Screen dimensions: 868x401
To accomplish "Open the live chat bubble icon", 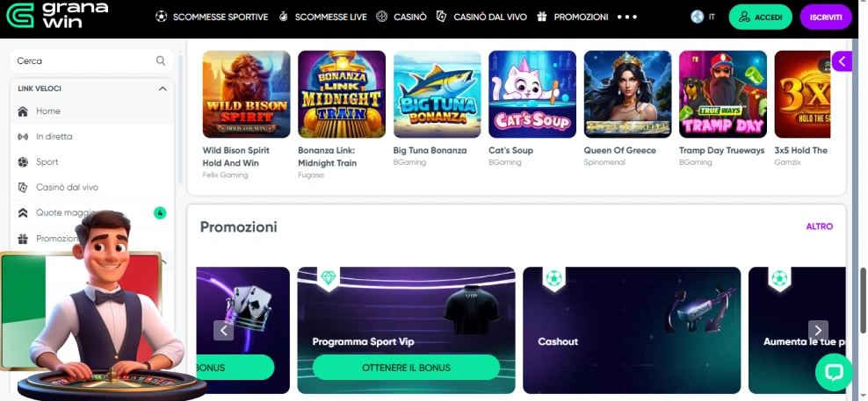I will pos(834,372).
